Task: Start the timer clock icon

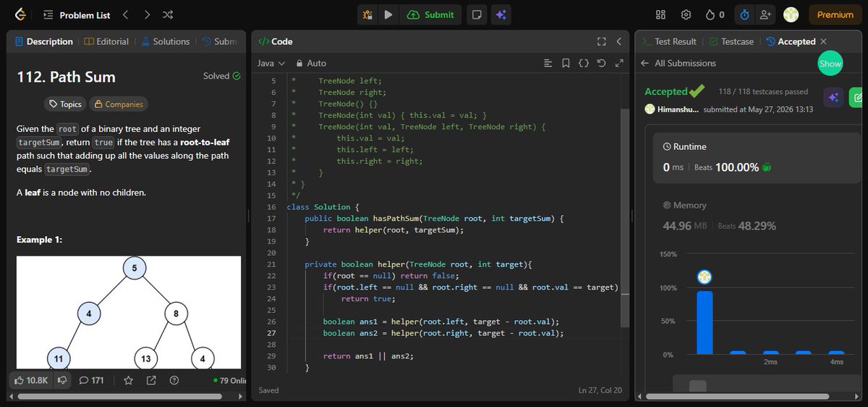Action: pos(744,14)
